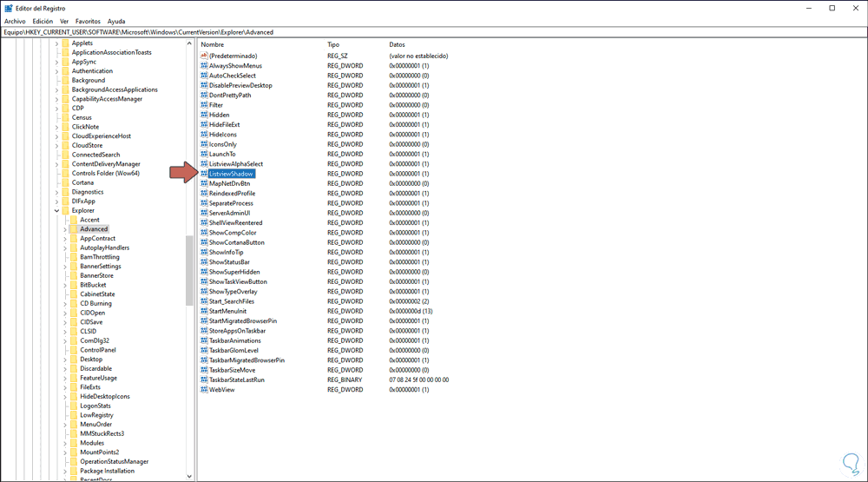Image resolution: width=868 pixels, height=482 pixels.
Task: Select the TaskbarStateLastRun binary value icon
Action: click(204, 380)
